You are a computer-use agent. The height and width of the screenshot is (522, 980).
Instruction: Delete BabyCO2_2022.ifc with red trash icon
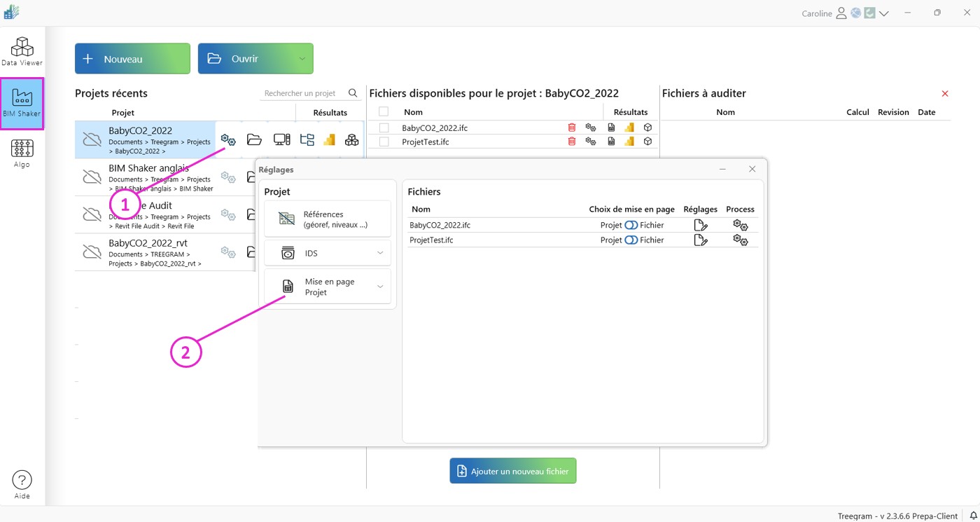(572, 128)
